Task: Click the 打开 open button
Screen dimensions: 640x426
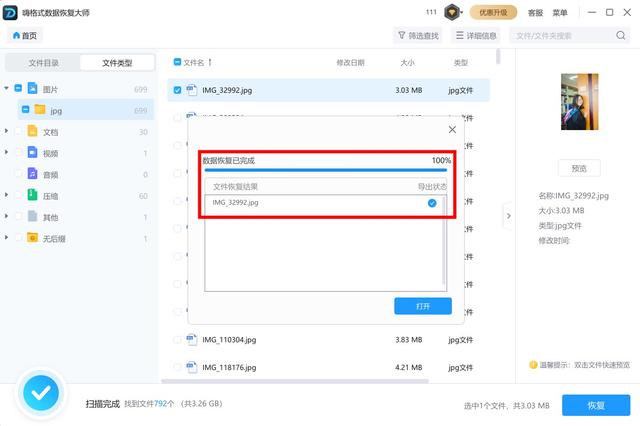Action: click(423, 306)
